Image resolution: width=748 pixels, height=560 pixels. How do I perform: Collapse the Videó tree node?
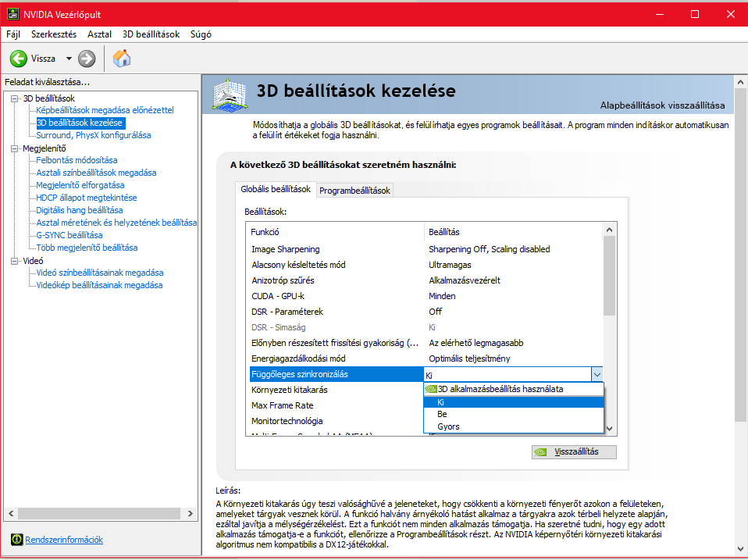coord(14,261)
